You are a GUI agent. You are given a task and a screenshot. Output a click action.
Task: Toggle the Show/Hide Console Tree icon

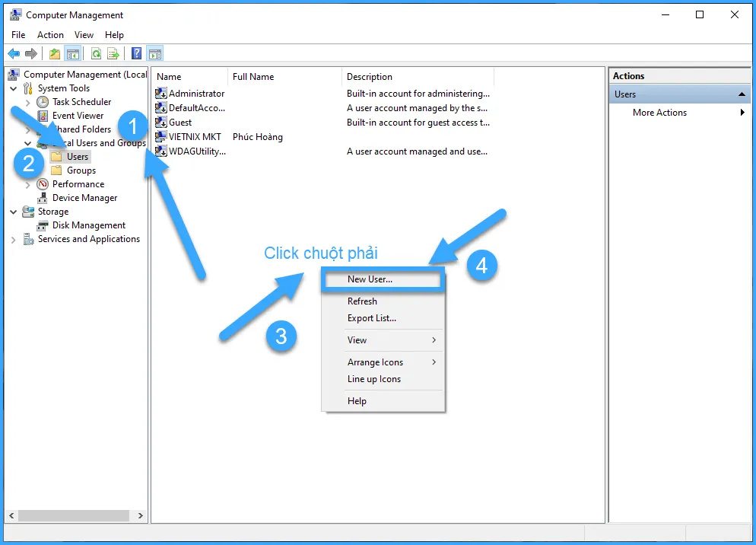[73, 53]
